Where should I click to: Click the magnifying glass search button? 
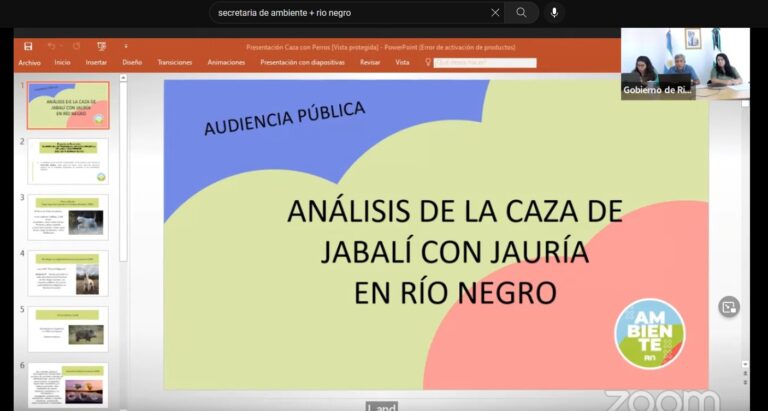point(521,13)
